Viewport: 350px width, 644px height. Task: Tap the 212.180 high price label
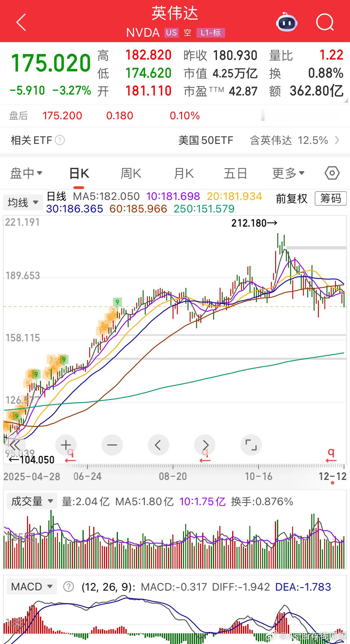tap(254, 223)
